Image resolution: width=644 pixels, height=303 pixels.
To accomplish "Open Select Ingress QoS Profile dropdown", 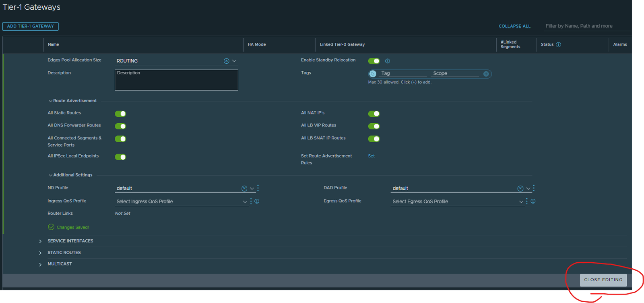I will pyautogui.click(x=182, y=201).
